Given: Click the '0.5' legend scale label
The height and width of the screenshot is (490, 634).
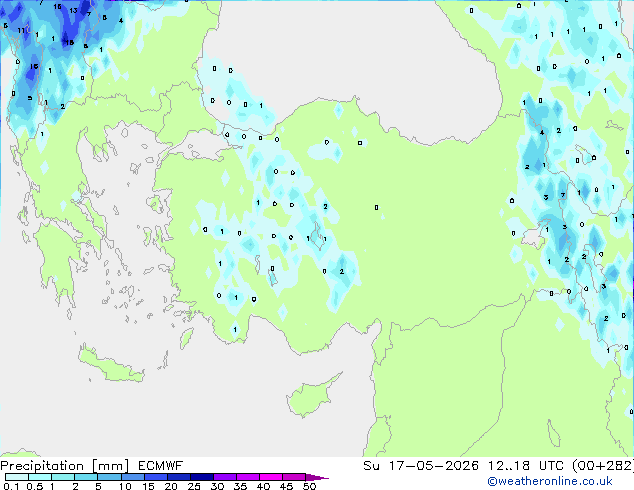Looking at the screenshot, I should click(x=35, y=486).
